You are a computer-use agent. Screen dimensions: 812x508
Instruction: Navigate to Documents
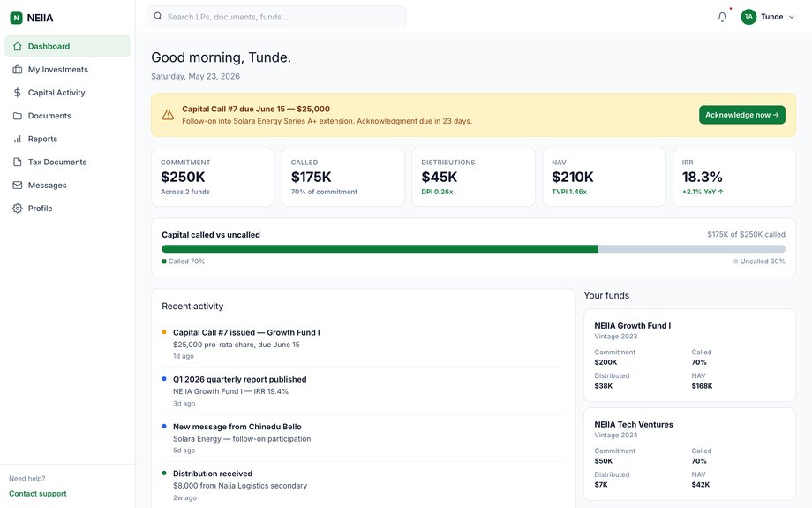pyautogui.click(x=67, y=116)
